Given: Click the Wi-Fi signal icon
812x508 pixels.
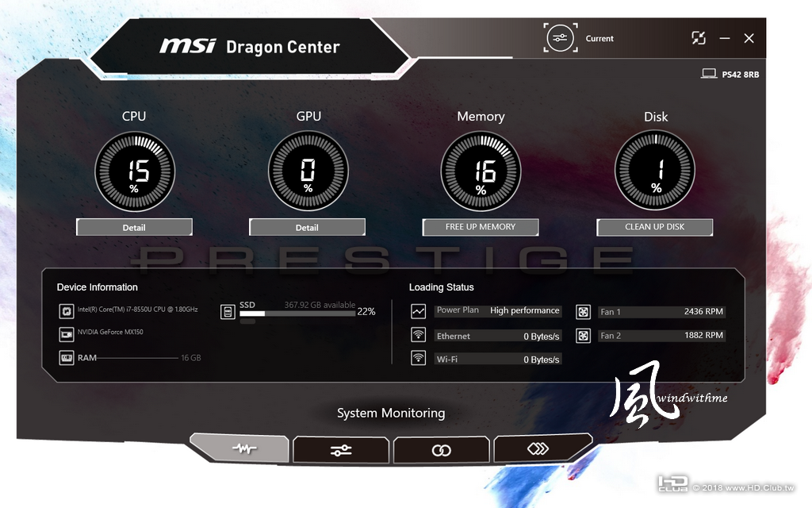Looking at the screenshot, I should pyautogui.click(x=419, y=358).
